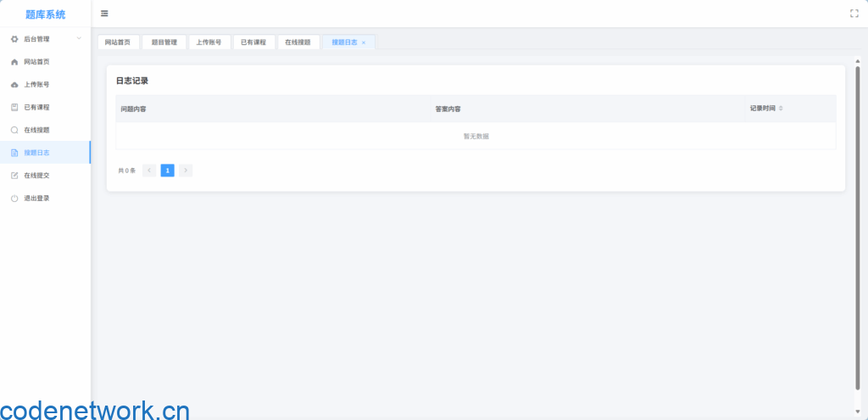Screen dimensions: 868x420
Task: Click the vertical scrollbar on the right
Action: pyautogui.click(x=858, y=229)
